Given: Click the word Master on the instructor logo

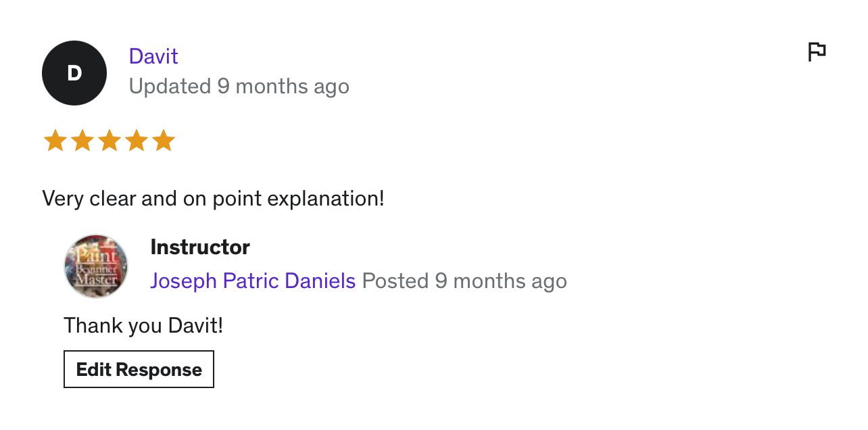Looking at the screenshot, I should point(96,279).
